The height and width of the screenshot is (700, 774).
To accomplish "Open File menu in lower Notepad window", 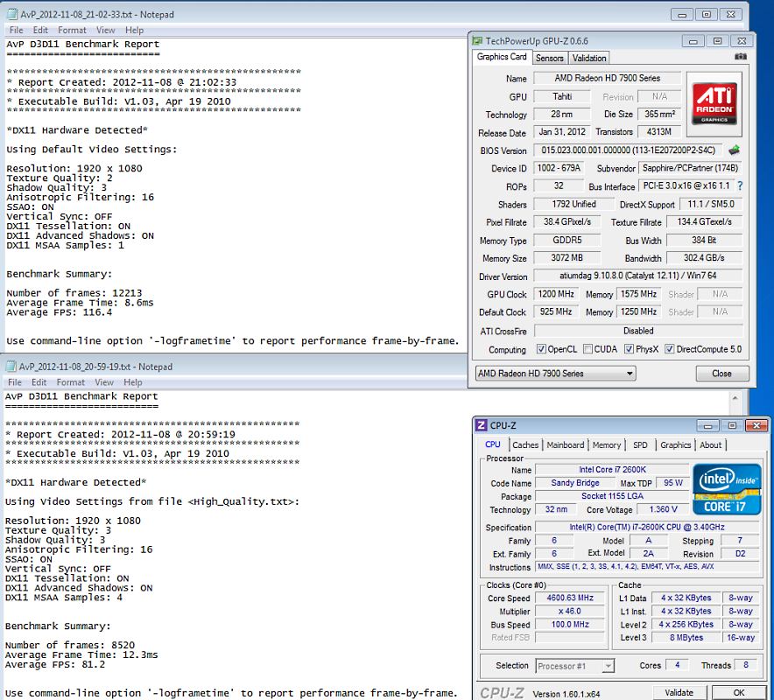I will 15,382.
